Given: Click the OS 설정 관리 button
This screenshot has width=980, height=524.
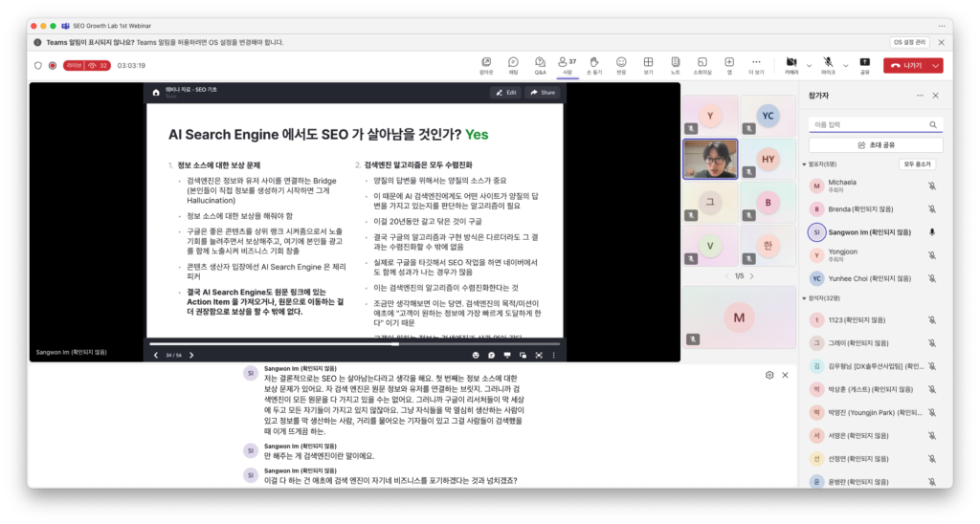Looking at the screenshot, I should coord(909,42).
